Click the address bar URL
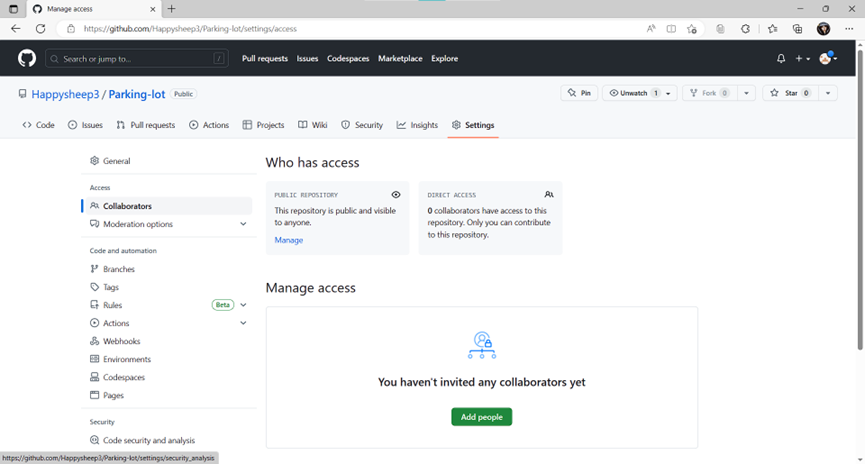The height and width of the screenshot is (464, 865). coord(190,29)
